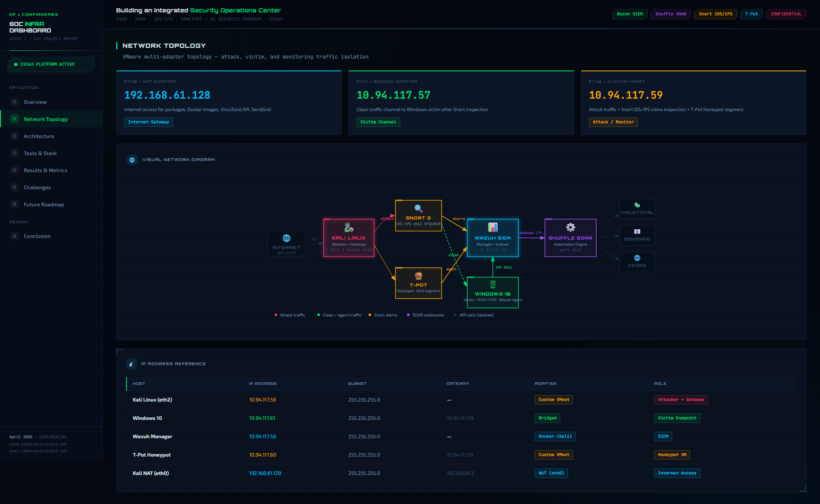Click the Conclusion sidebar bullet icon
The image size is (820, 504).
[x=15, y=236]
